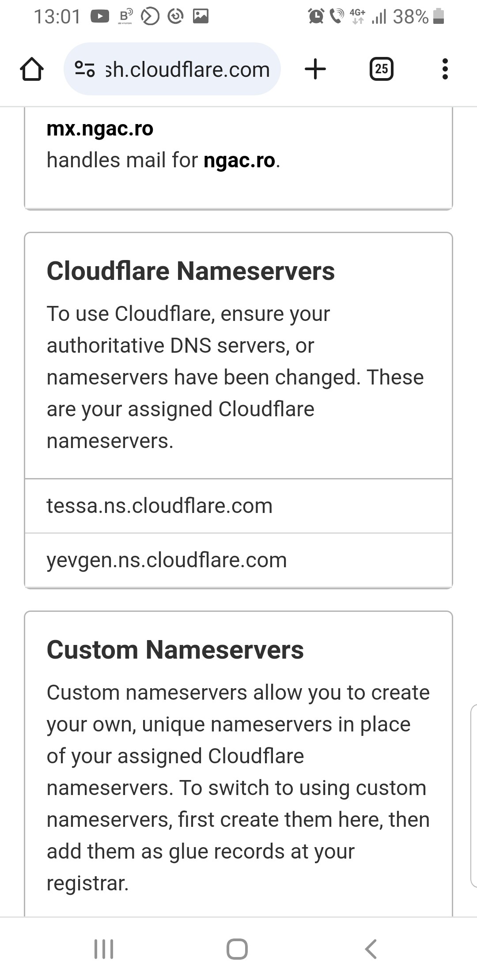
Task: Tap the battery 38% indicator
Action: 418,17
